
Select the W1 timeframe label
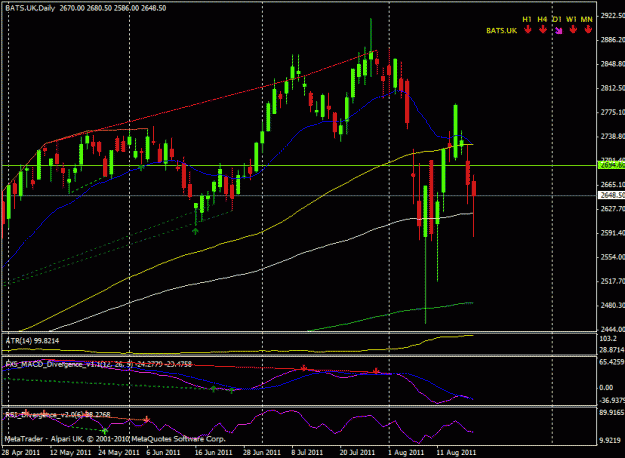[x=572, y=19]
